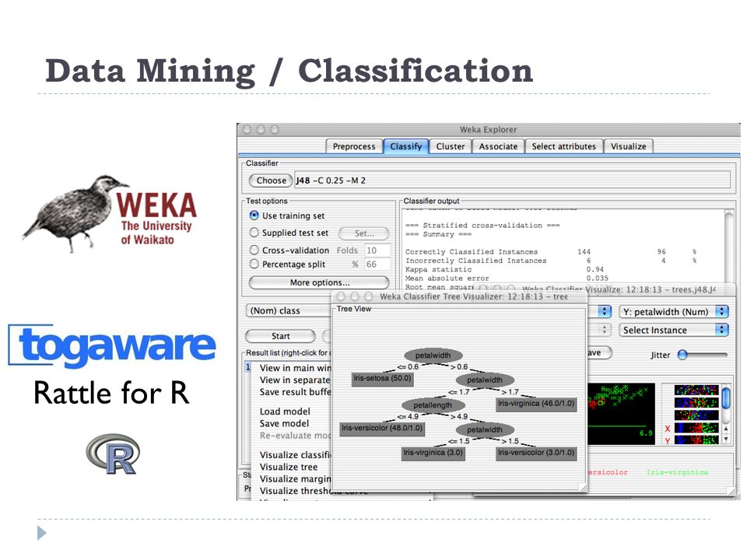Click Correctly Classified Instances line

click(x=550, y=251)
